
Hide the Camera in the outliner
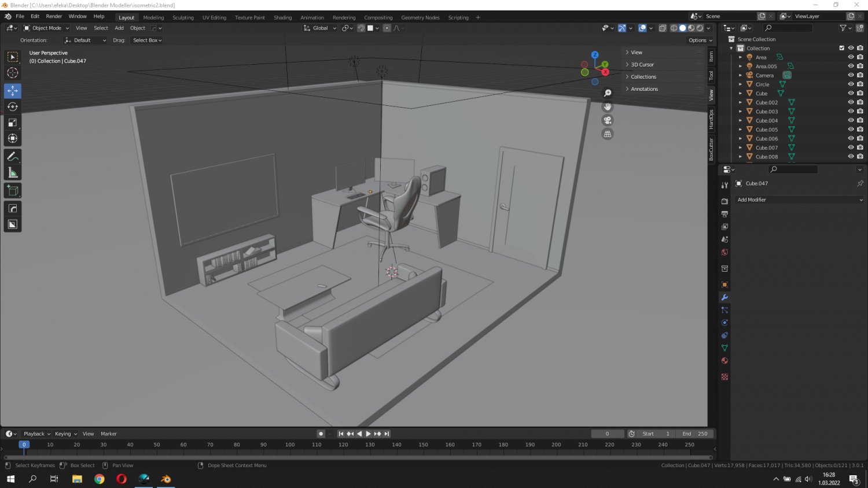pos(851,75)
